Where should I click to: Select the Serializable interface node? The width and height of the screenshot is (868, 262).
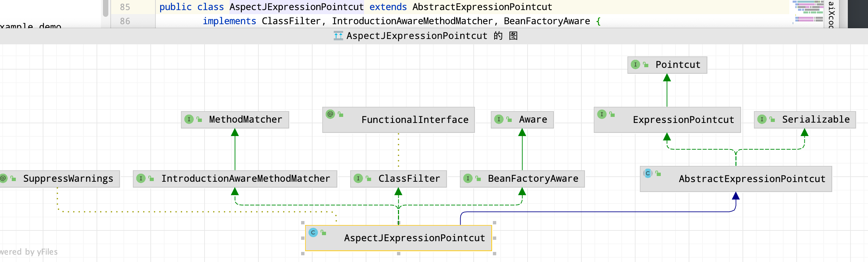point(805,120)
